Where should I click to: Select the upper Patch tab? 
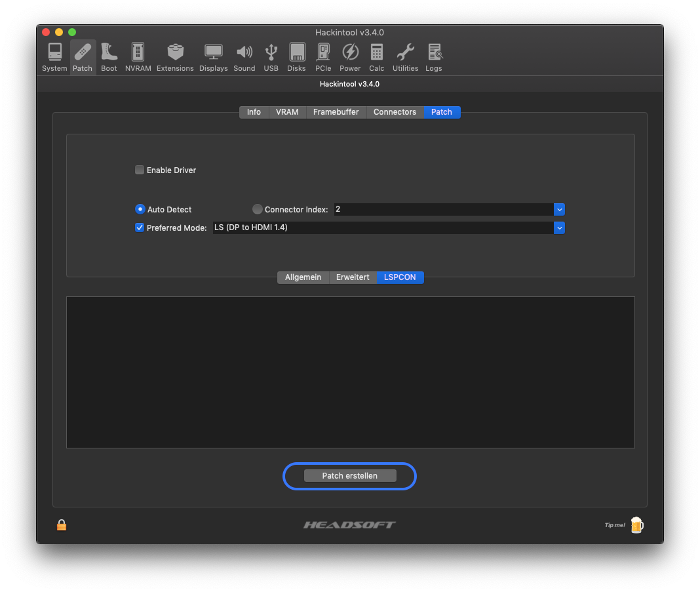[x=442, y=112]
